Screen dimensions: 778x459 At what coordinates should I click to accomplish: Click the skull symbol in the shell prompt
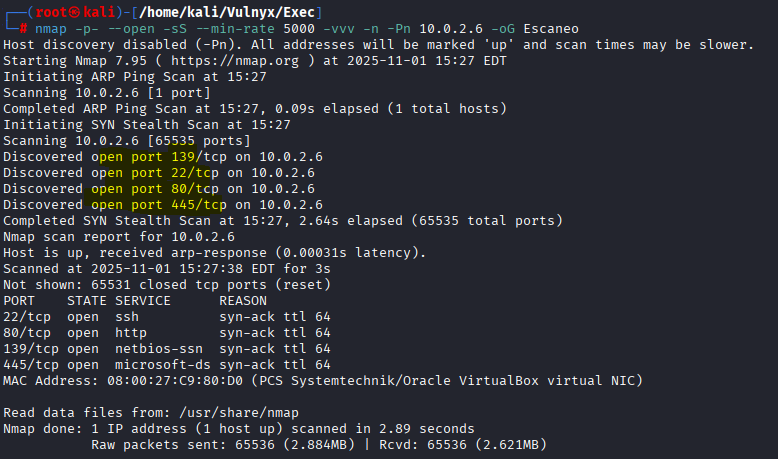[43, 12]
